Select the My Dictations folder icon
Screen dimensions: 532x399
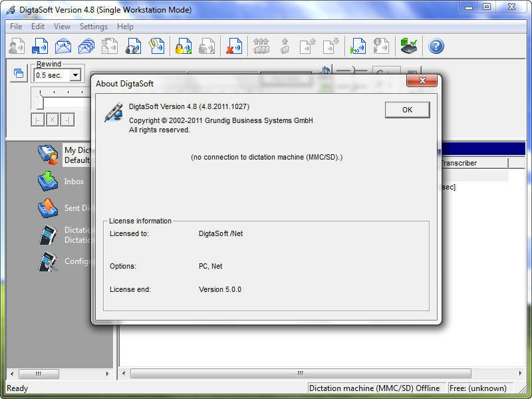48,155
